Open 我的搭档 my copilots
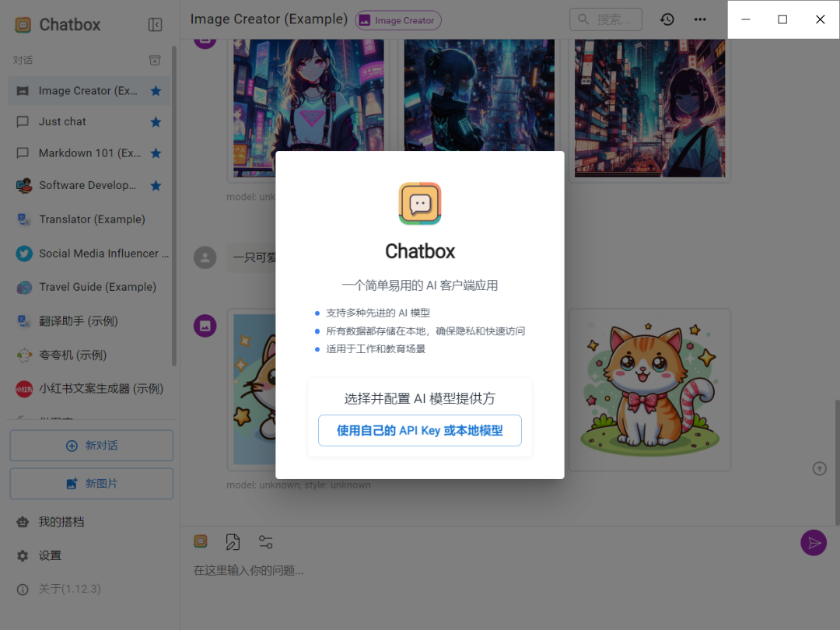 pos(89,522)
